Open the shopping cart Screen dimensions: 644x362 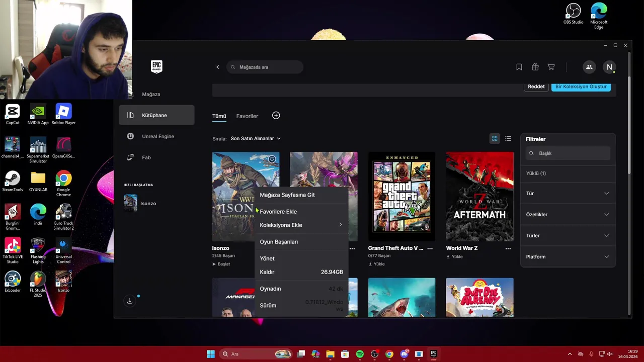[551, 67]
